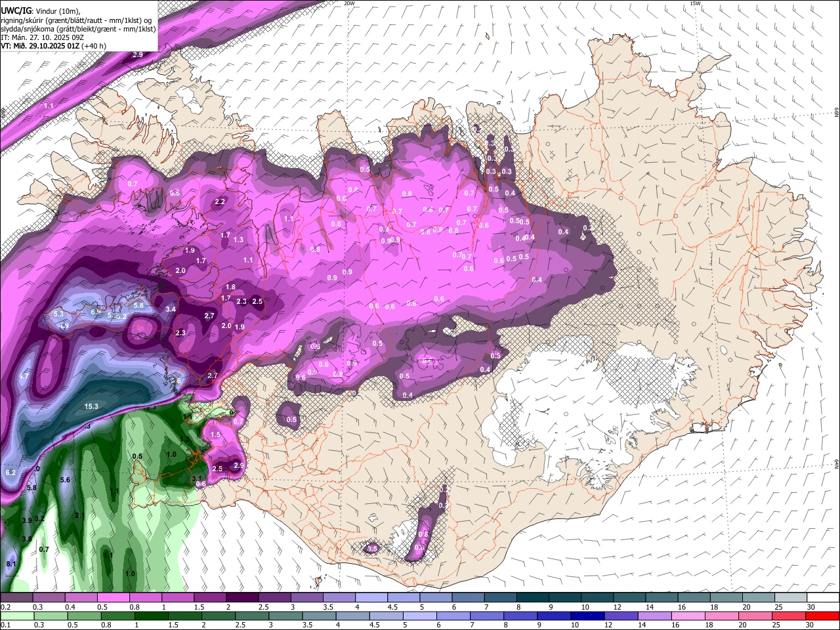Click the 3.9 rainfall value on map

click(x=27, y=520)
